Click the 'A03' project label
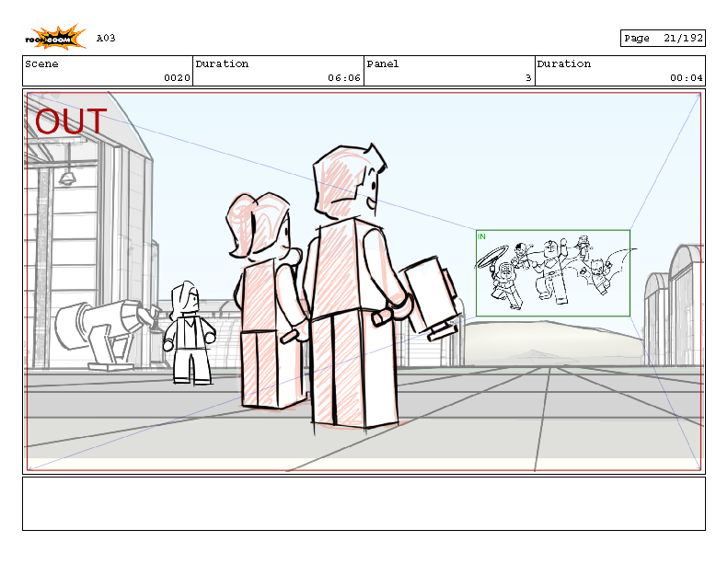The height and width of the screenshot is (564, 728). tap(106, 38)
